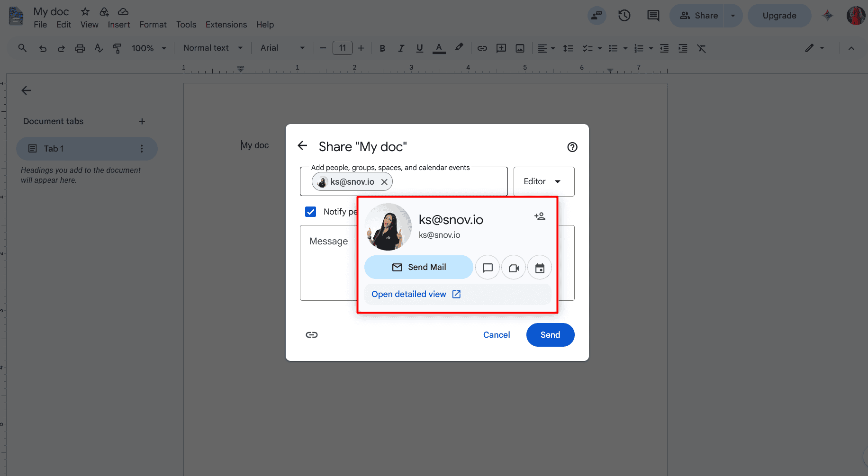Screen dimensions: 868x476
Task: Open the Insert menu
Action: [x=119, y=25]
